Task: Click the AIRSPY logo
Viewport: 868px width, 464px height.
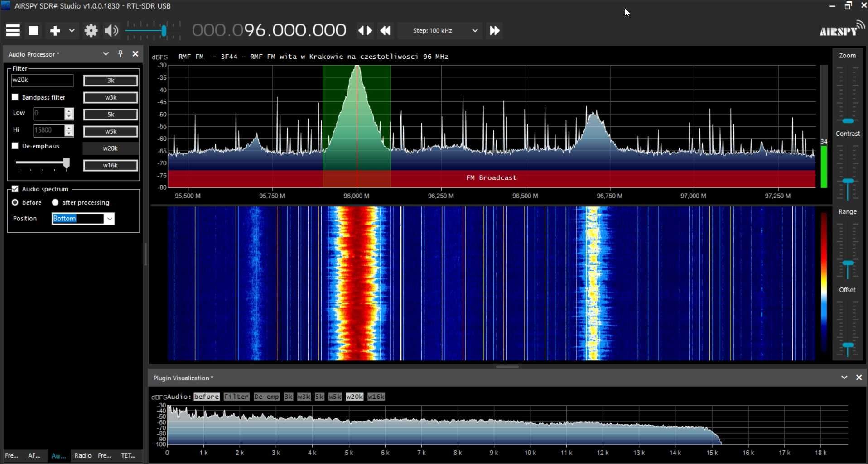Action: (842, 29)
